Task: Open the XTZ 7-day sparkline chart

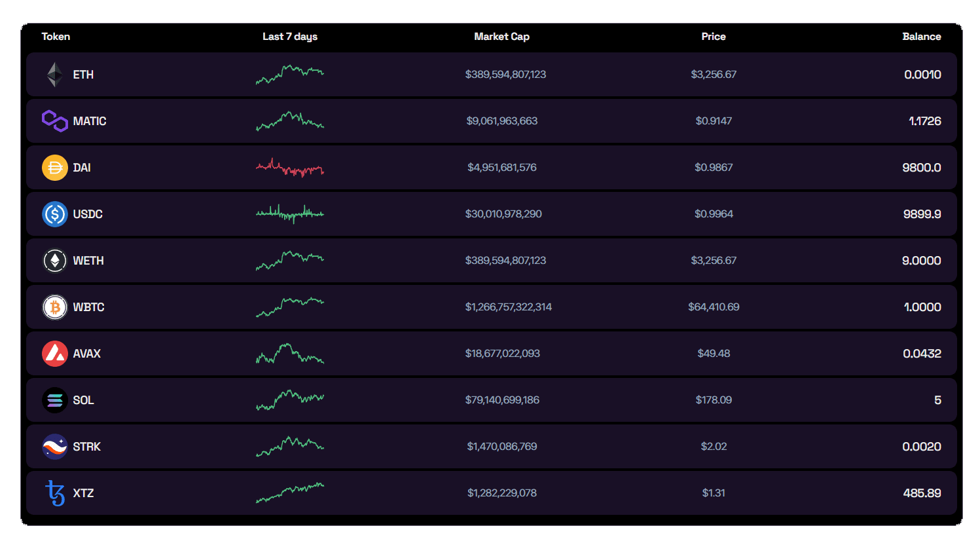Action: pyautogui.click(x=290, y=493)
